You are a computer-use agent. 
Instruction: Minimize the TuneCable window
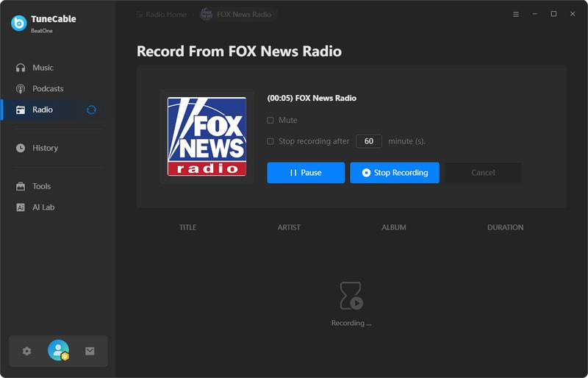(x=535, y=14)
